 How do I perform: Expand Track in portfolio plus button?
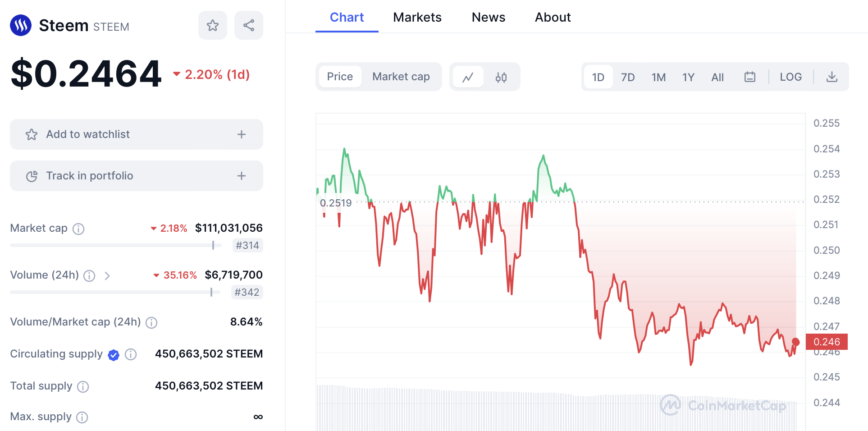(x=242, y=176)
